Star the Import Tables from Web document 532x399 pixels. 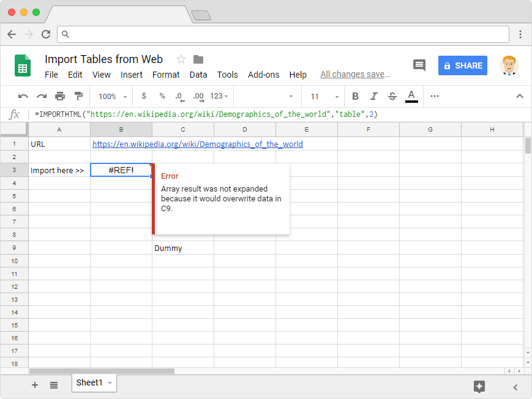181,59
